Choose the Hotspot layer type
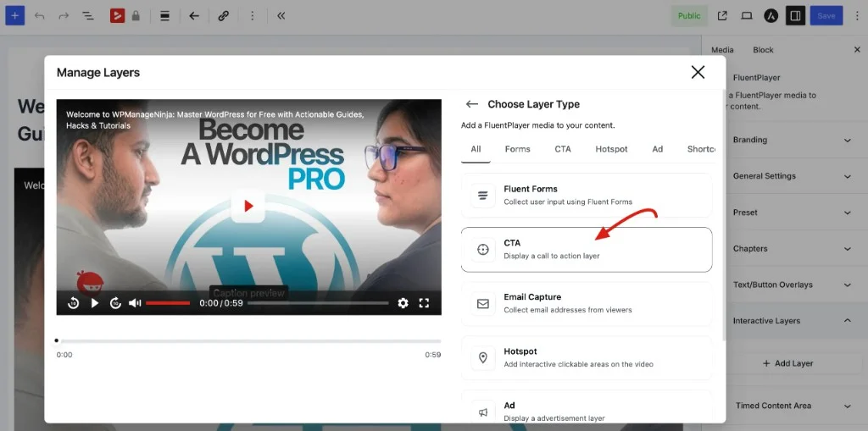The image size is (868, 431). (587, 358)
